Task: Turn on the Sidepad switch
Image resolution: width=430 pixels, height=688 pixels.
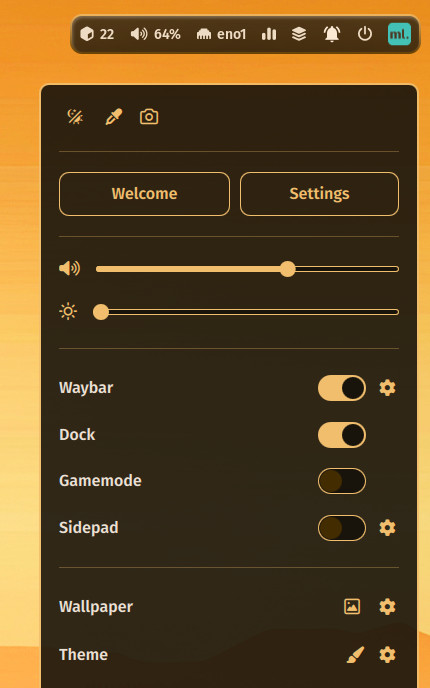Action: [x=342, y=528]
